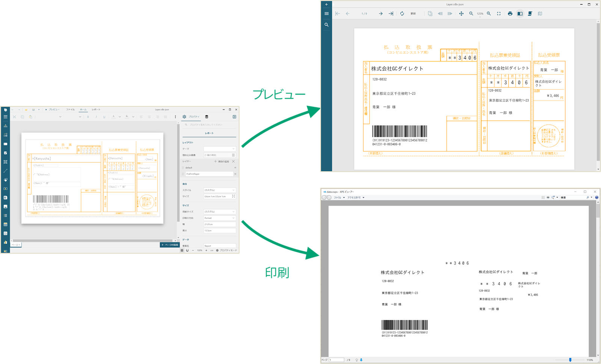Toggle grid display in the designer status bar

click(x=182, y=250)
